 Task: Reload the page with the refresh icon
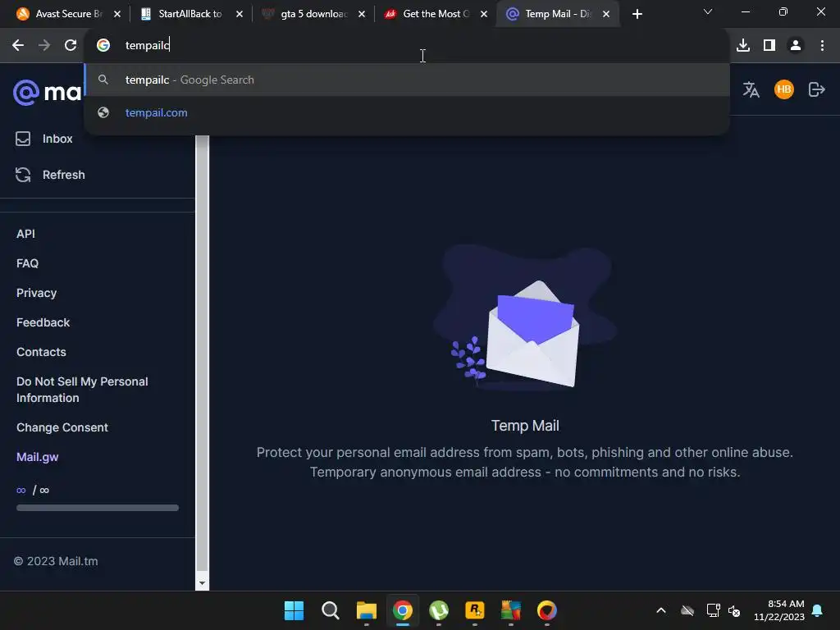coord(71,46)
